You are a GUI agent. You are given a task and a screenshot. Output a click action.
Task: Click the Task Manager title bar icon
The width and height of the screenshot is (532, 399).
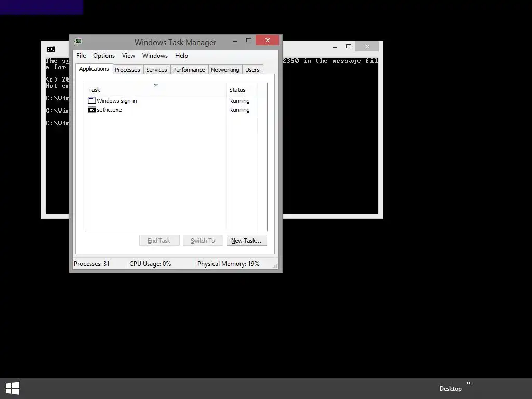(x=78, y=42)
